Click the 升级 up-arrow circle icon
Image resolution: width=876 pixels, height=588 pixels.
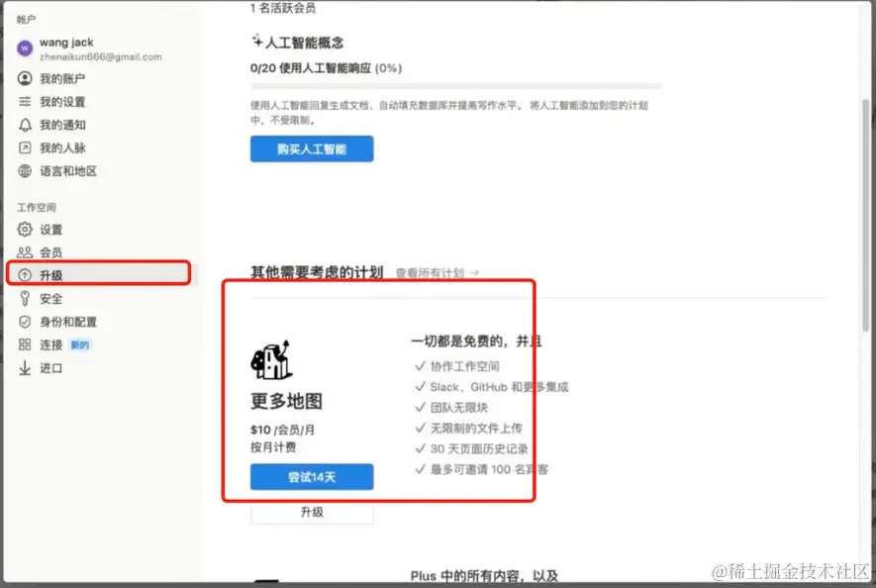pyautogui.click(x=25, y=275)
